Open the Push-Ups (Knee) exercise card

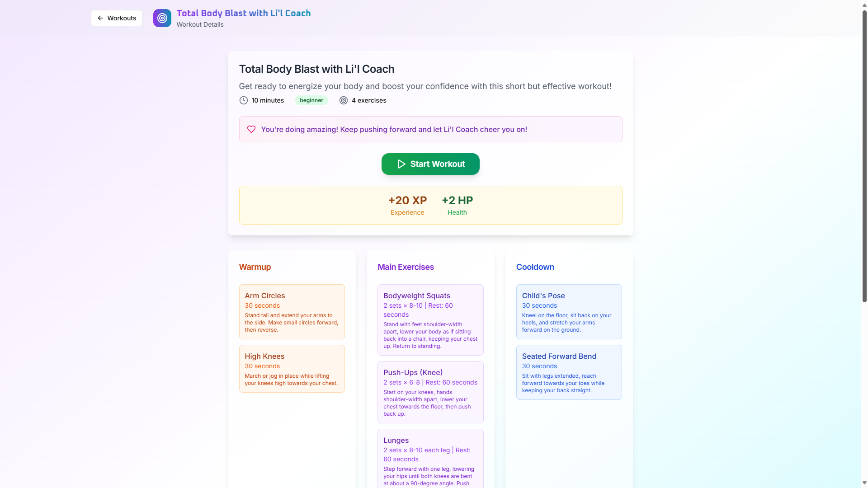pyautogui.click(x=430, y=392)
